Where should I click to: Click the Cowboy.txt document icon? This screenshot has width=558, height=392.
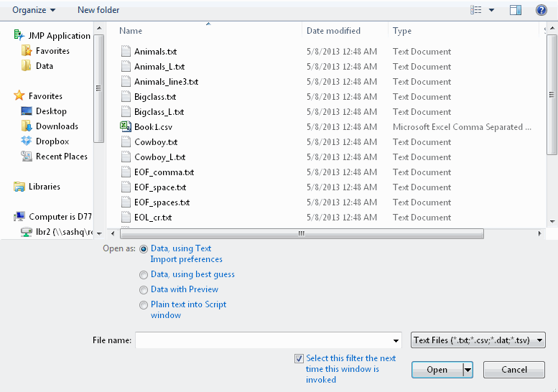pos(126,141)
